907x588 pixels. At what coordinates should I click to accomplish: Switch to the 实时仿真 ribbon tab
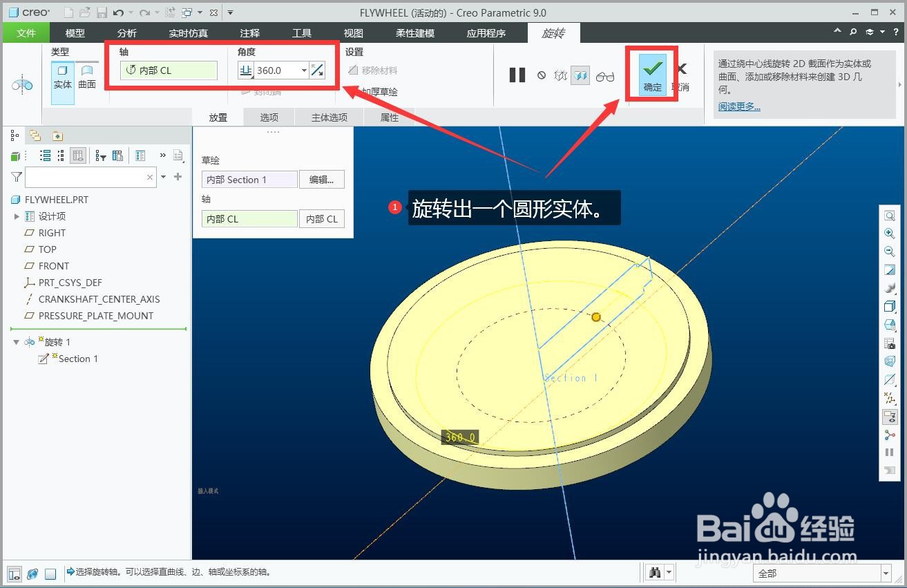coord(188,32)
